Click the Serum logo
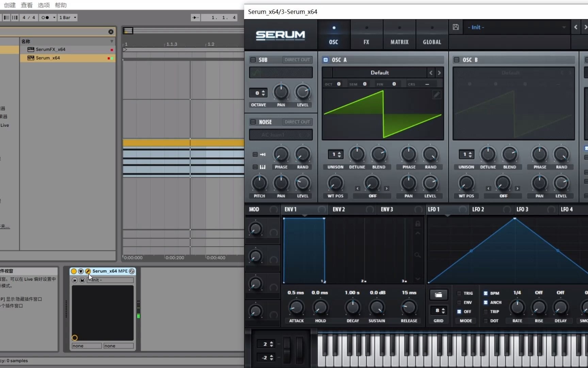The image size is (588, 368). (280, 35)
